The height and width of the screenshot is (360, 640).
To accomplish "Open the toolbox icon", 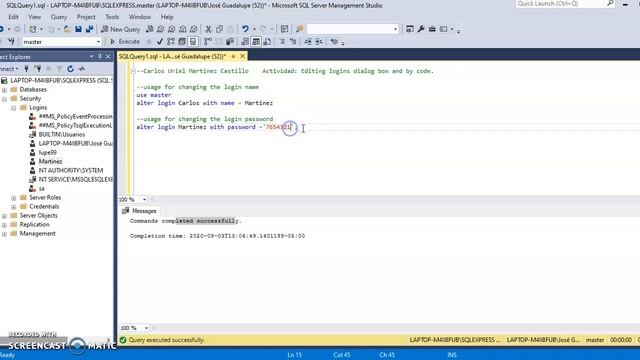I will point(432,29).
